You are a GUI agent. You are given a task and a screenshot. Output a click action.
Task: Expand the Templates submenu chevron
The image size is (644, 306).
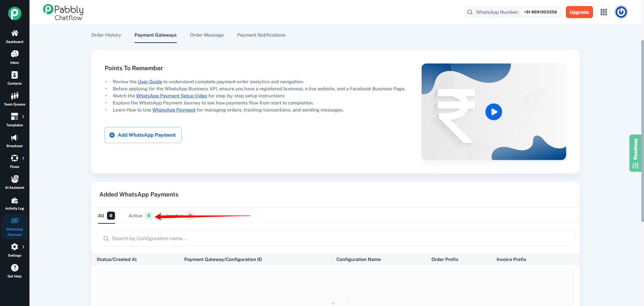pos(23,117)
